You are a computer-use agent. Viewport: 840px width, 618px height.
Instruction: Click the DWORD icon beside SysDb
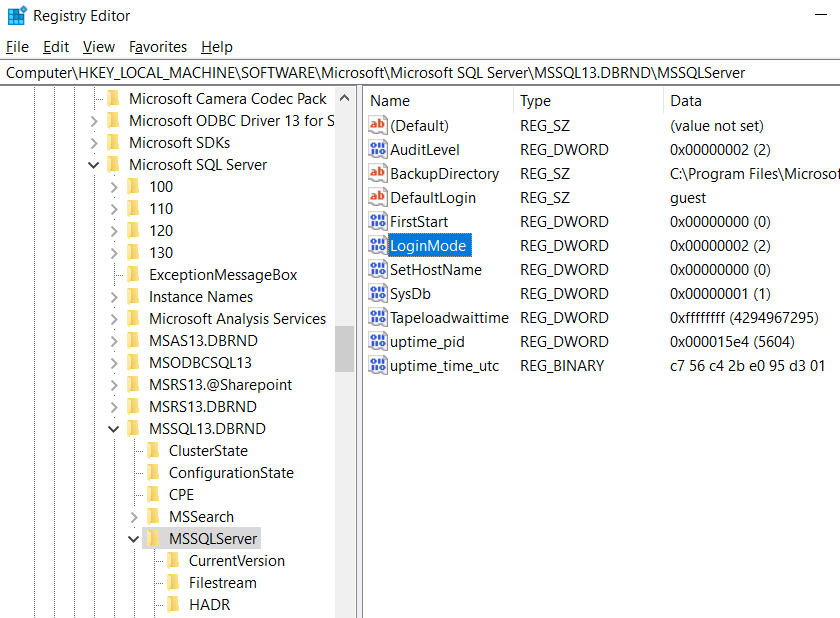pyautogui.click(x=378, y=293)
